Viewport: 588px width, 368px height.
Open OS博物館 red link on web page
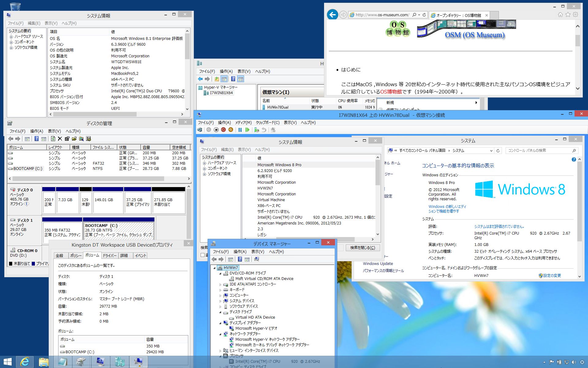pos(391,92)
